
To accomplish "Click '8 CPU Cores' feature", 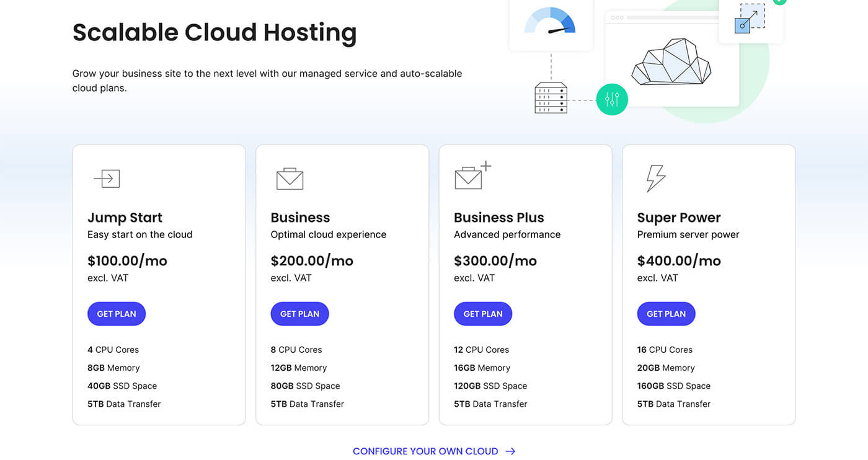I will (x=296, y=350).
